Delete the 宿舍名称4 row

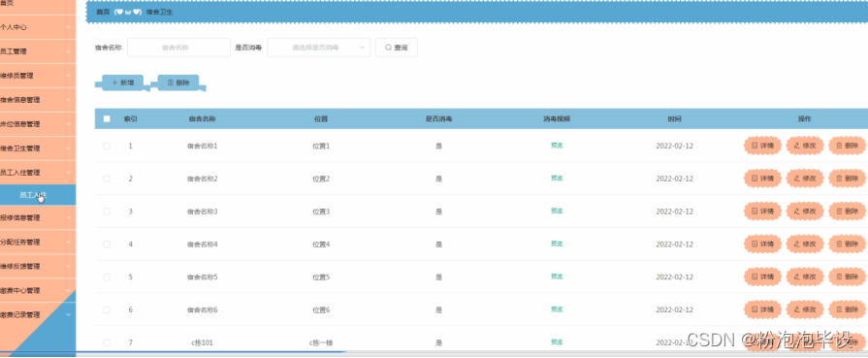click(x=847, y=244)
